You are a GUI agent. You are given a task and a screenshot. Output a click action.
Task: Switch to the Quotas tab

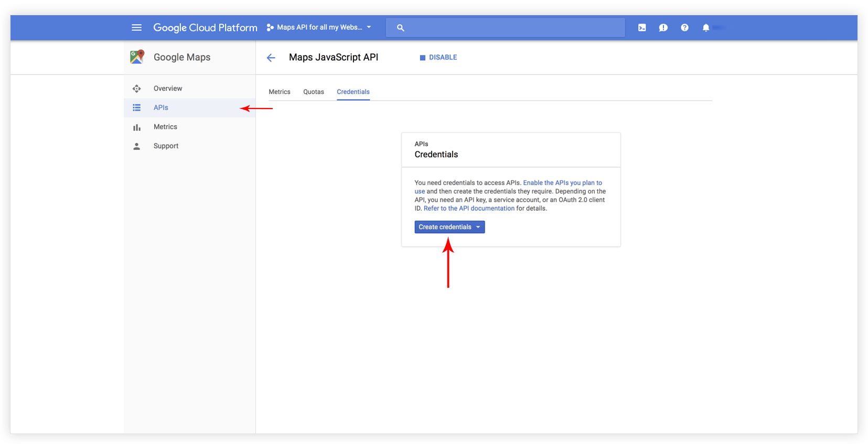point(314,92)
